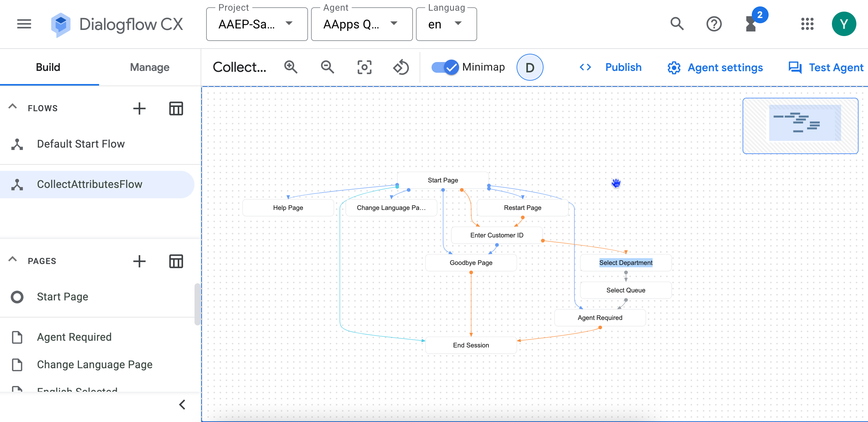Click the End Session node
Viewport: 868px width, 422px height.
(x=471, y=345)
